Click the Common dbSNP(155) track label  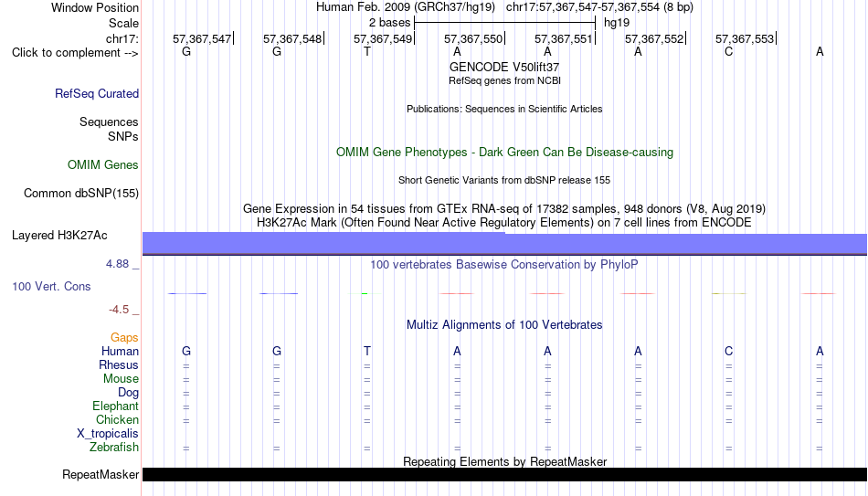coord(81,194)
